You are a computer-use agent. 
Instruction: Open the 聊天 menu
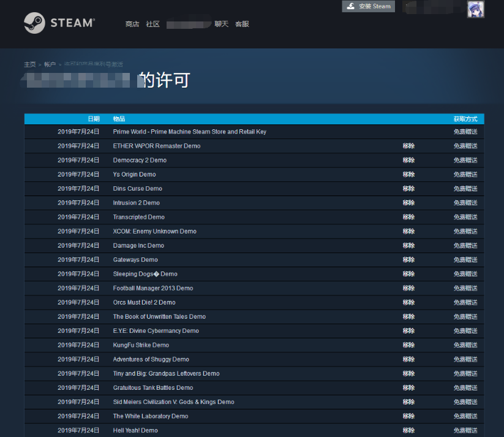click(222, 24)
